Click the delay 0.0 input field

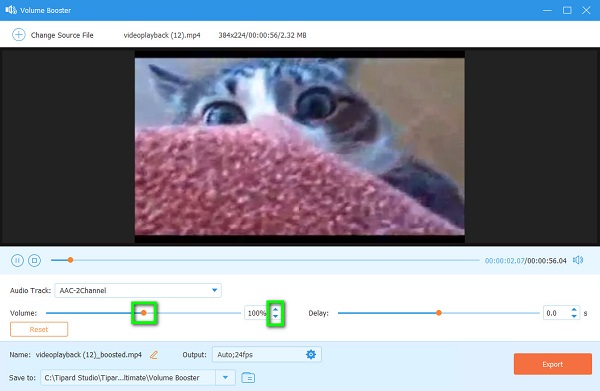point(556,313)
